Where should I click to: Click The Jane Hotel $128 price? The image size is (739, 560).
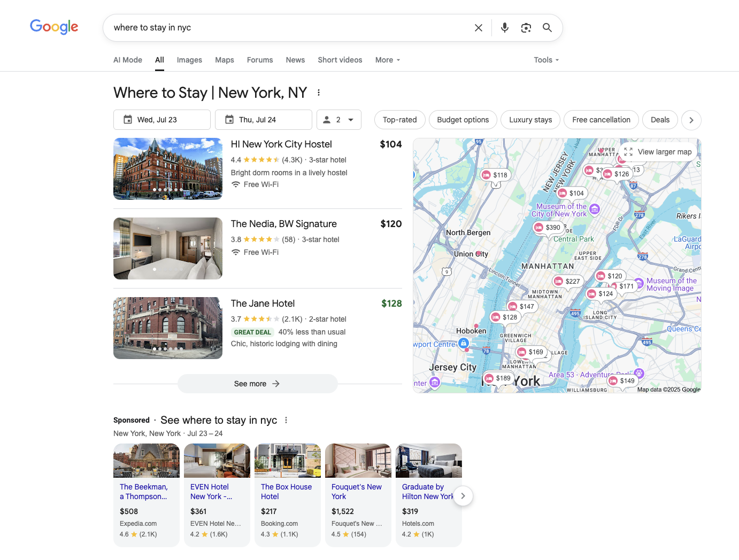391,304
